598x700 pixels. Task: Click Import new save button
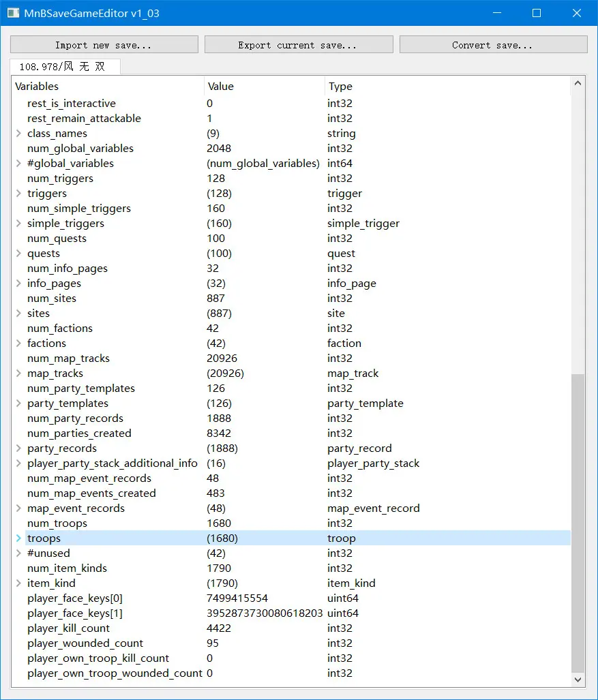[104, 44]
